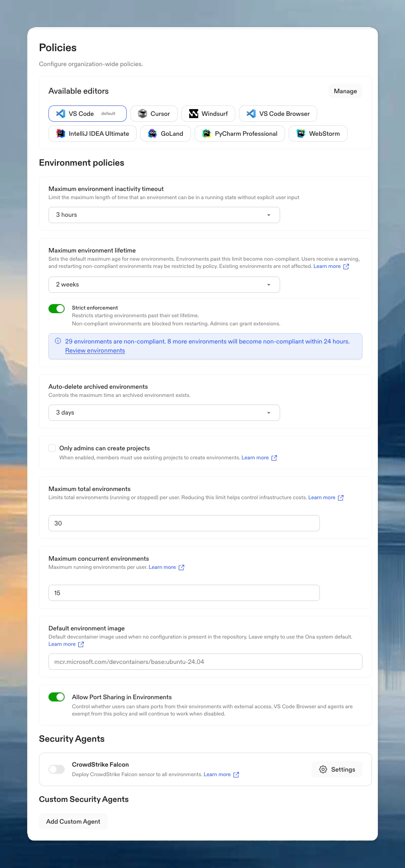The height and width of the screenshot is (868, 405).
Task: Click Review environments link
Action: (95, 351)
